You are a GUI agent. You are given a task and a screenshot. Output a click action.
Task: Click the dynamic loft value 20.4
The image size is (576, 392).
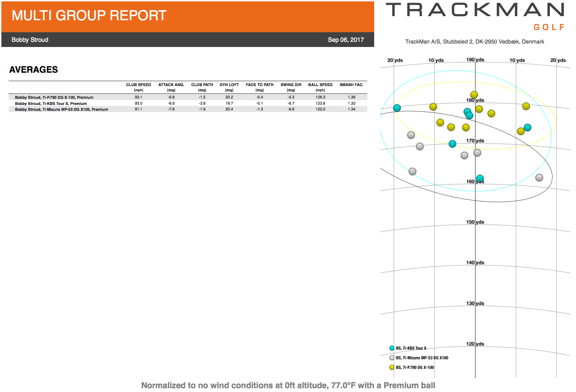(229, 109)
